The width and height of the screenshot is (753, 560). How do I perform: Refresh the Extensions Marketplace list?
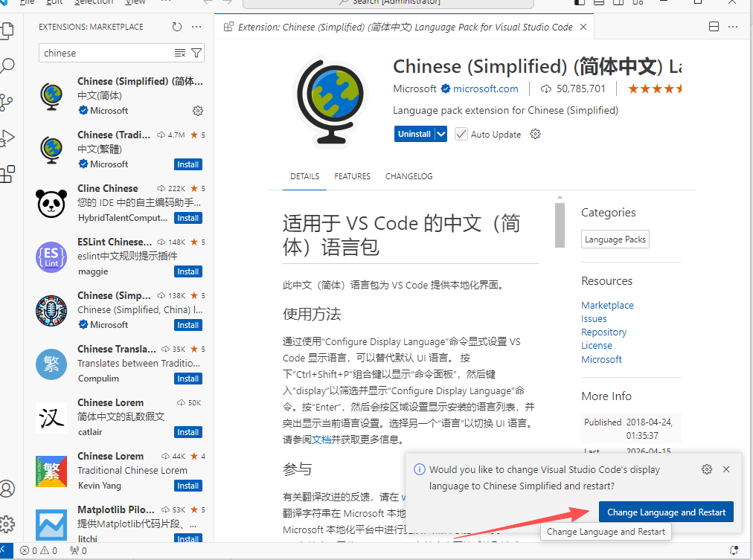tap(177, 27)
